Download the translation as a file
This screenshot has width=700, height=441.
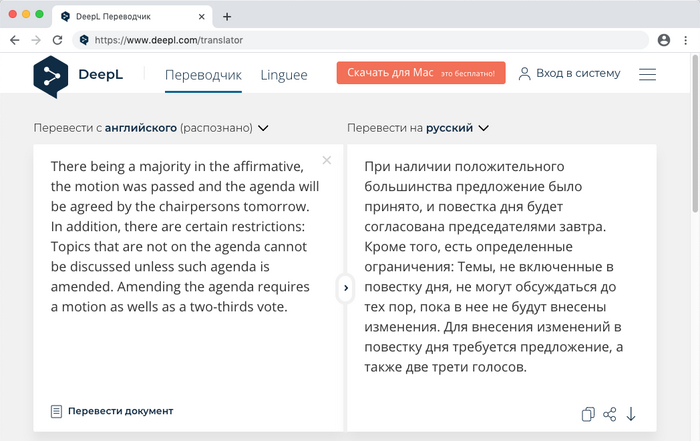(632, 414)
